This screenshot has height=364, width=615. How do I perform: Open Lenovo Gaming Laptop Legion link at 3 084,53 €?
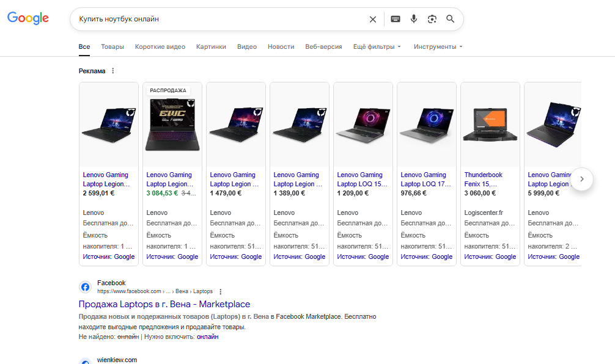coord(169,180)
